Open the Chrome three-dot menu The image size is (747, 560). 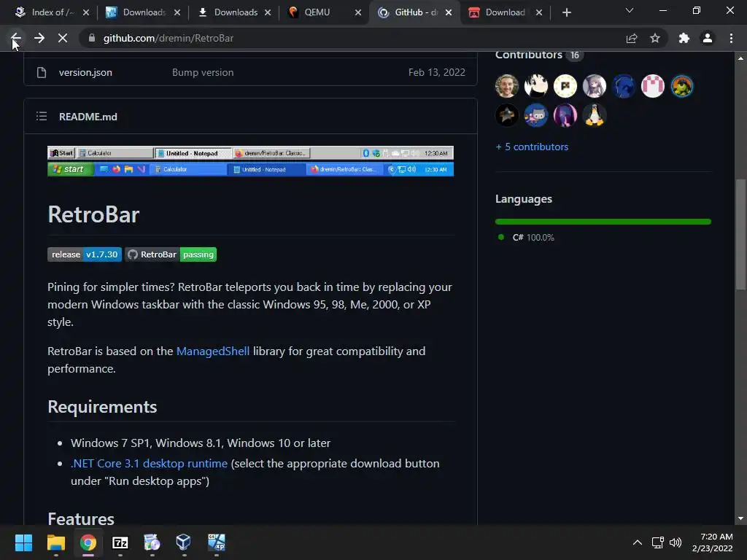tap(731, 38)
